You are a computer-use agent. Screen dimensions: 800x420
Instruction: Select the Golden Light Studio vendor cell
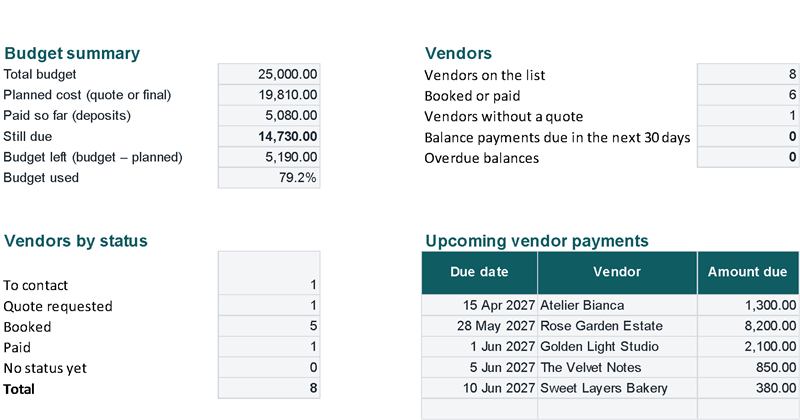coord(617,347)
